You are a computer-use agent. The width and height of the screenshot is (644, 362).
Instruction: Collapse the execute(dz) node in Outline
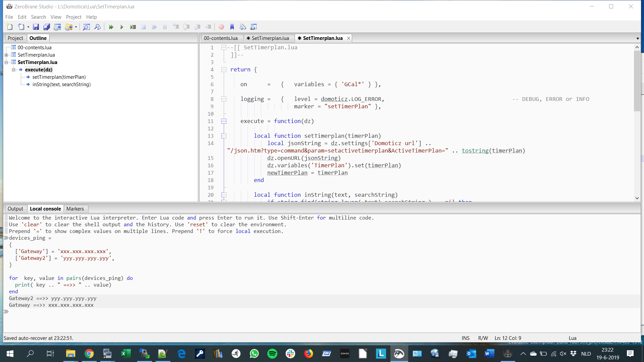[x=14, y=69]
